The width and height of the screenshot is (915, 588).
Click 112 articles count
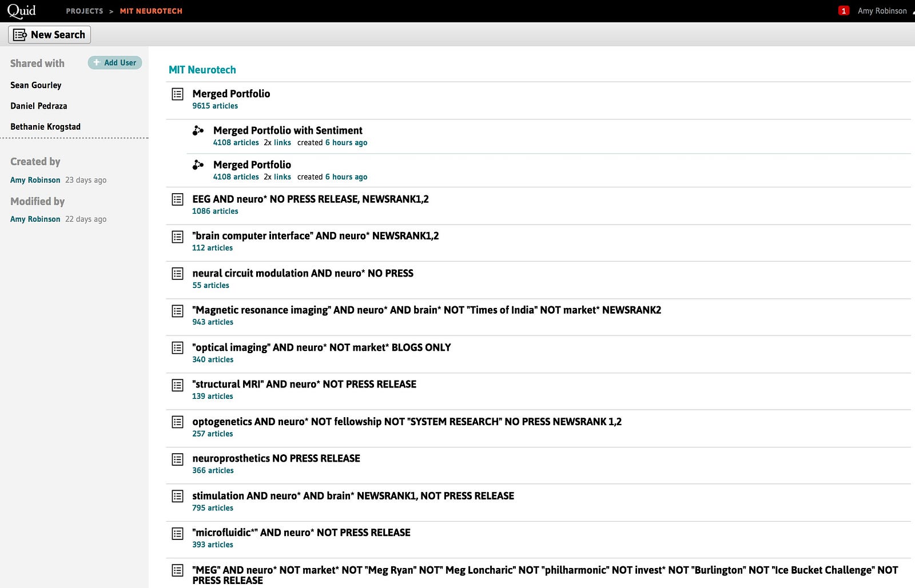(213, 248)
